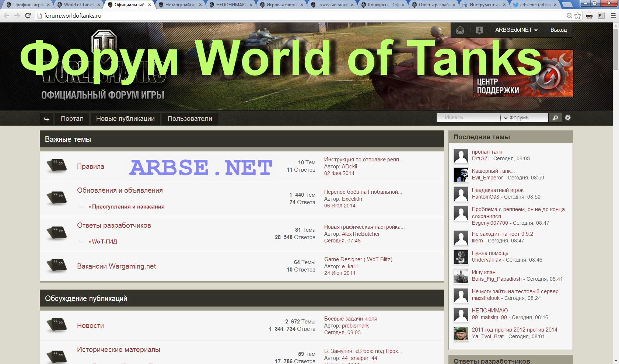
Task: Open author AlexTheButcher profile link
Action: tap(361, 234)
